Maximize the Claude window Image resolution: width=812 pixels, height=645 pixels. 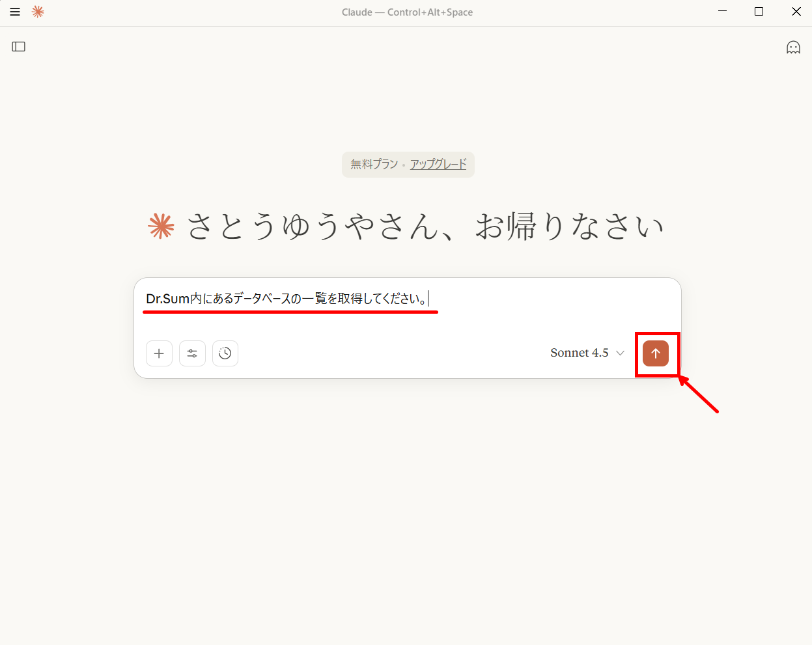(759, 12)
